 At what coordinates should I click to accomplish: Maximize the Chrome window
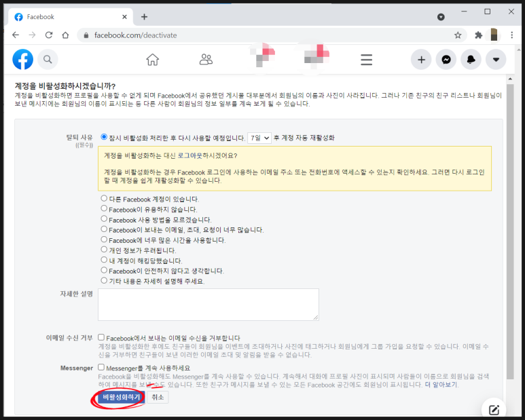[488, 12]
